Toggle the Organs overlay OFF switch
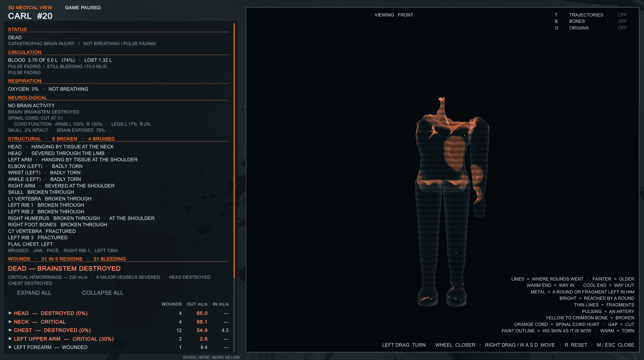The image size is (644, 360). click(x=622, y=28)
